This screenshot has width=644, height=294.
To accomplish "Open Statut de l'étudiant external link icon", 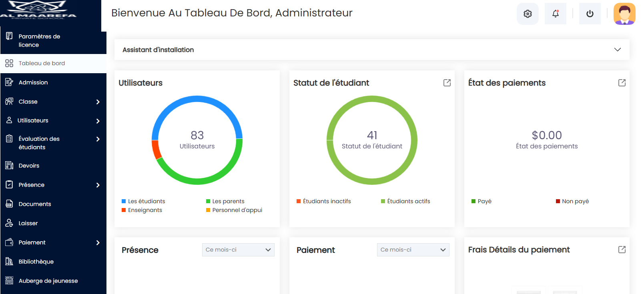I will click(447, 83).
